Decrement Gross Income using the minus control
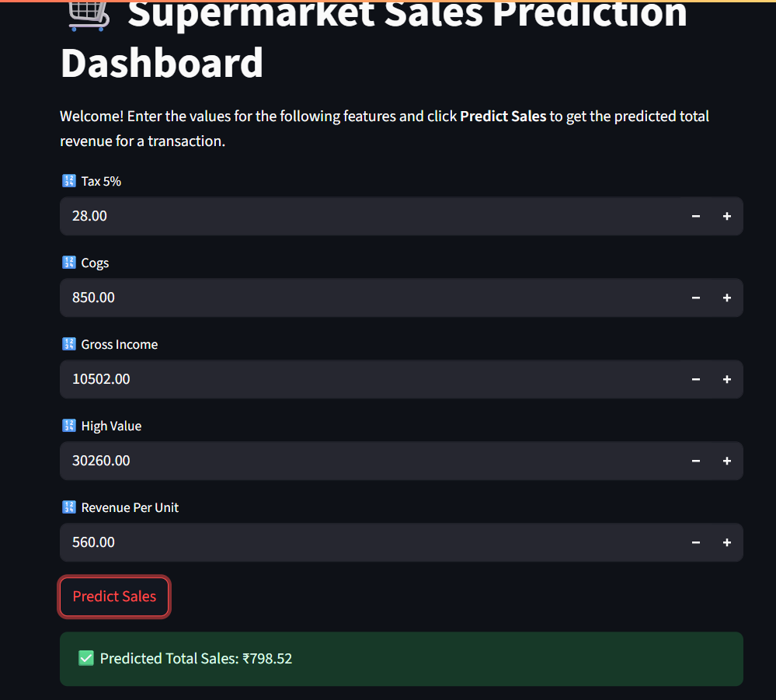 point(695,379)
